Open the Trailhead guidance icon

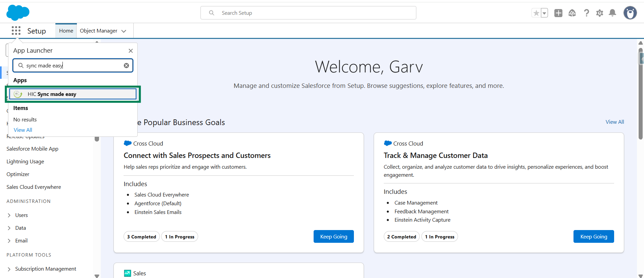572,13
